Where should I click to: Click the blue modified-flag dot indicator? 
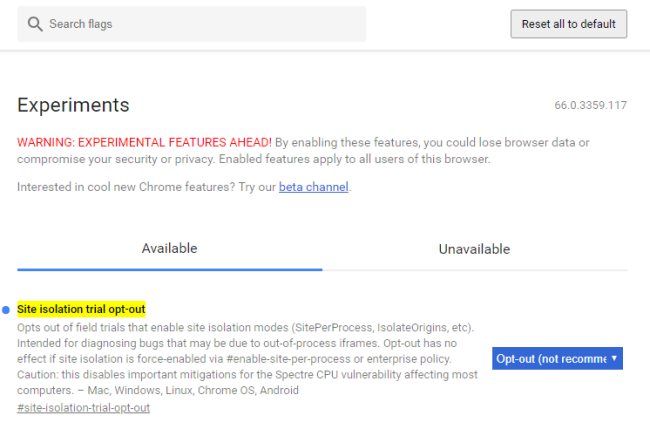tap(6, 310)
